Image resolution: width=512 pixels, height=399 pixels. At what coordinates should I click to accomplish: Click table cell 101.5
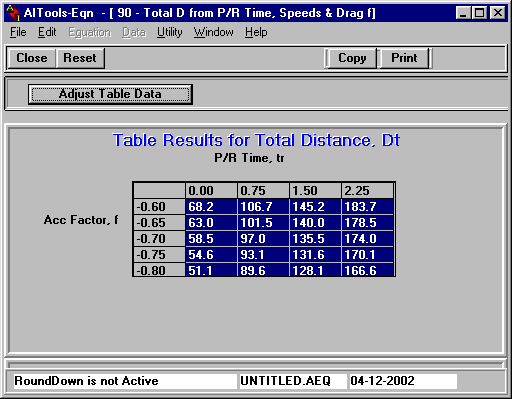(x=263, y=223)
